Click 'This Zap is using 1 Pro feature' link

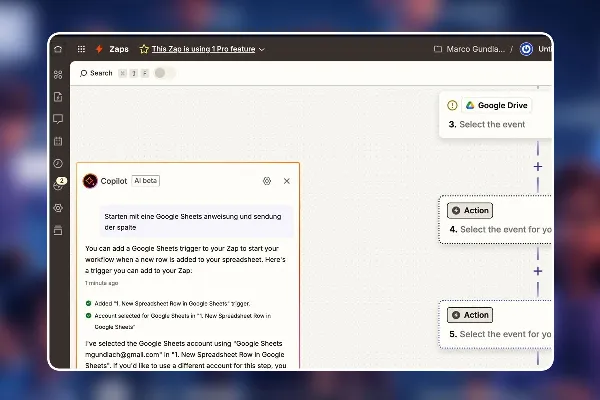(x=203, y=49)
